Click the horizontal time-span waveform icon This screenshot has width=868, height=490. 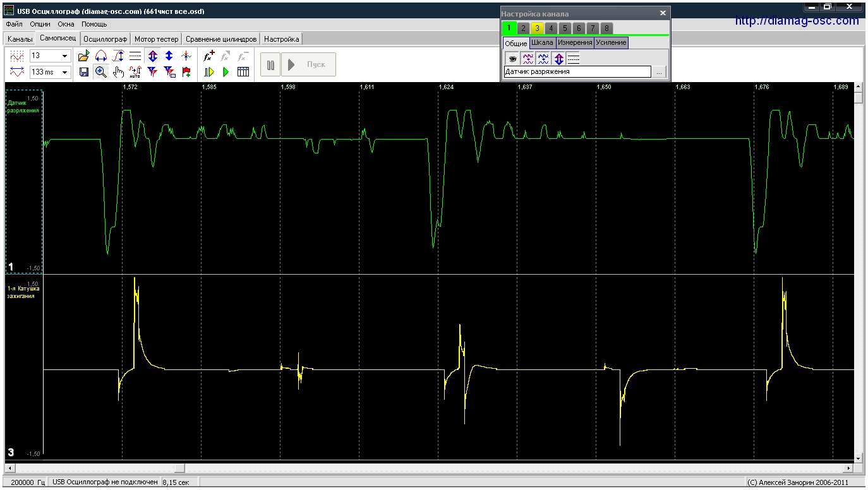pos(17,72)
